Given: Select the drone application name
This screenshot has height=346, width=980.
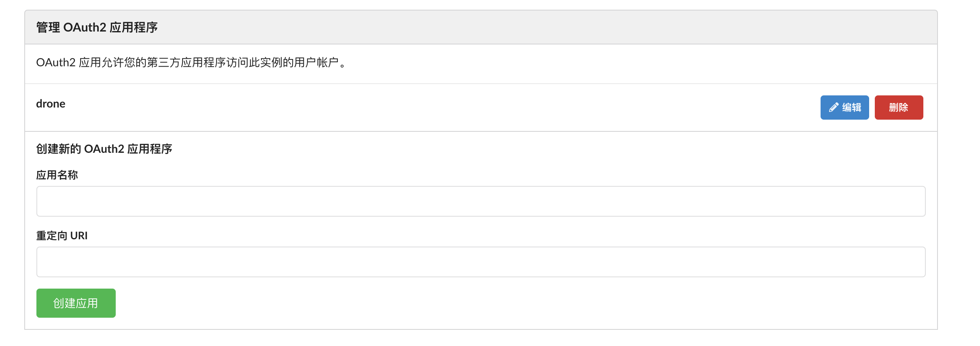Looking at the screenshot, I should pyautogui.click(x=51, y=104).
